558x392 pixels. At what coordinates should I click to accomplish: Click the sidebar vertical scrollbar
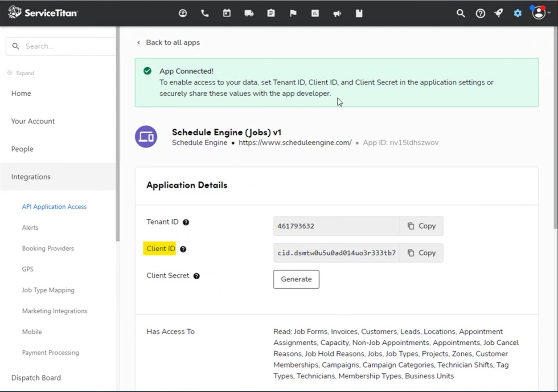click(118, 134)
